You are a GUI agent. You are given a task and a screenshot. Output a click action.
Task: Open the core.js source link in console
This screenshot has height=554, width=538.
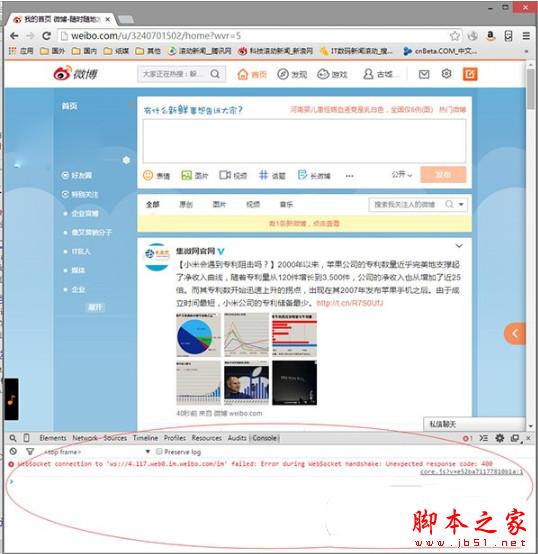pyautogui.click(x=471, y=472)
